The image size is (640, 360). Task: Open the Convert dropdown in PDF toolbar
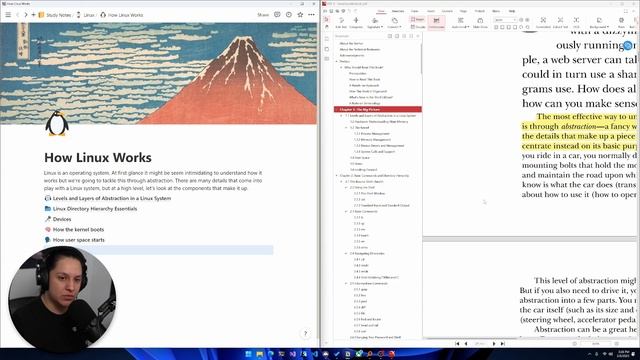394,22
